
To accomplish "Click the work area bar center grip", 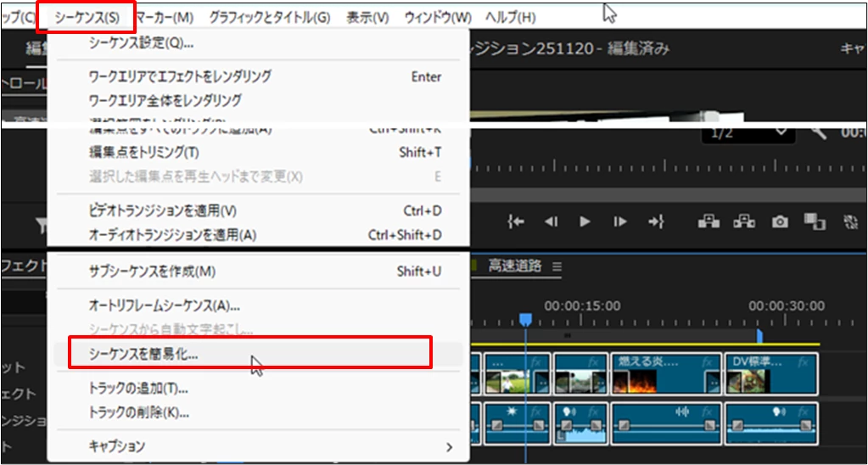I will tap(568, 335).
